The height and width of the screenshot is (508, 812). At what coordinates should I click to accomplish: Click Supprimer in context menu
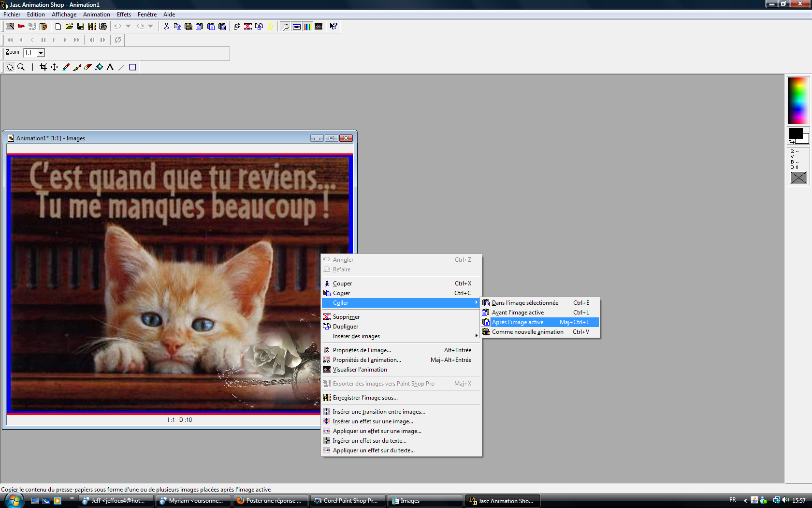(401, 317)
